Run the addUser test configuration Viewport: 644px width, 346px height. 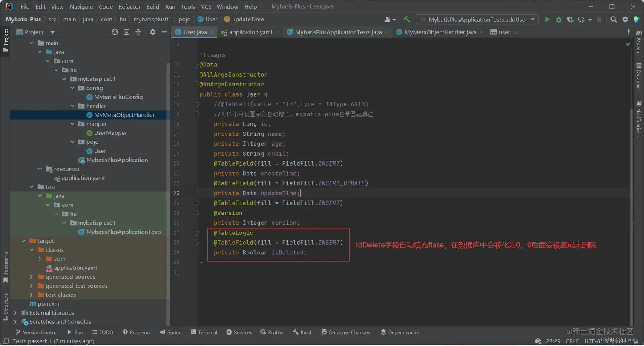pyautogui.click(x=547, y=20)
